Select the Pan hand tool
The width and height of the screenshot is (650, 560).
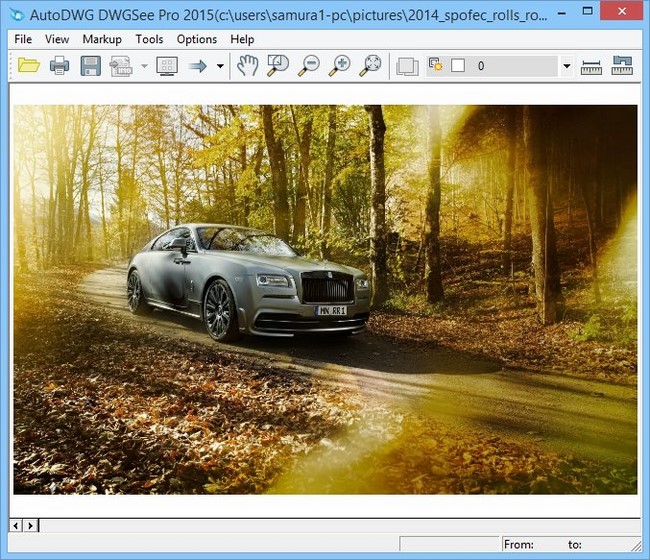click(x=247, y=66)
